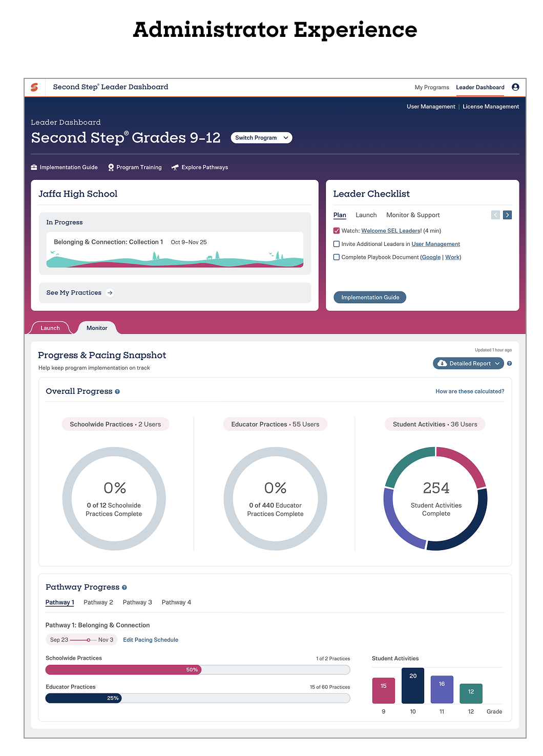
Task: Open How are these calculated link
Action: [x=470, y=391]
